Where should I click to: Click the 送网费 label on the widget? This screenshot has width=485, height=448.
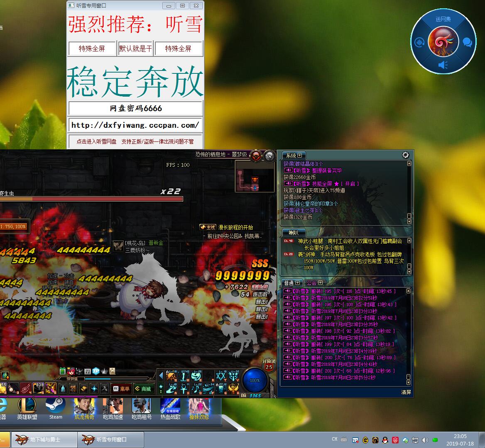click(443, 19)
